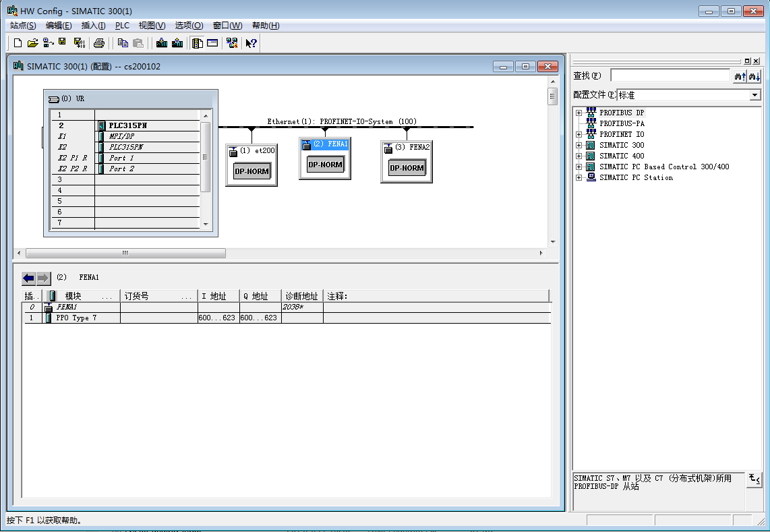Select the SIMATIC 300 catalog entry
Screen dimensions: 770x532
click(x=622, y=146)
